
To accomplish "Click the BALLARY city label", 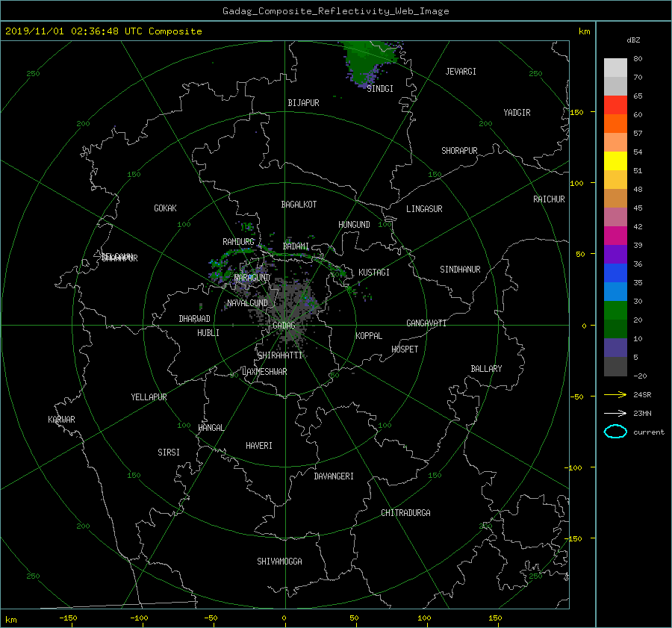I will [x=486, y=369].
